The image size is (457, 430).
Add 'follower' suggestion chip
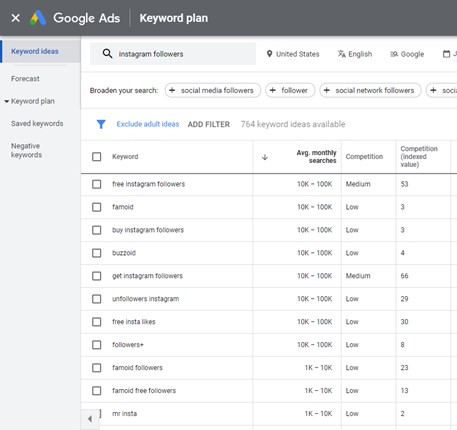pyautogui.click(x=290, y=90)
